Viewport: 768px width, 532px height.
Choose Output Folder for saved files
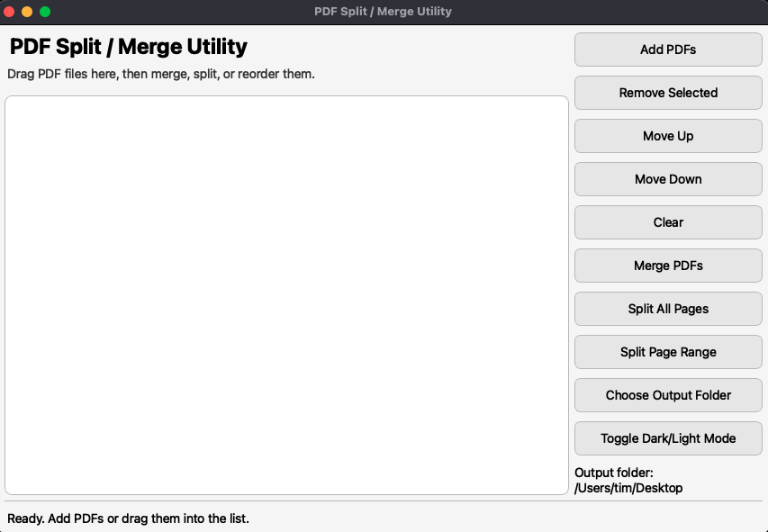668,395
